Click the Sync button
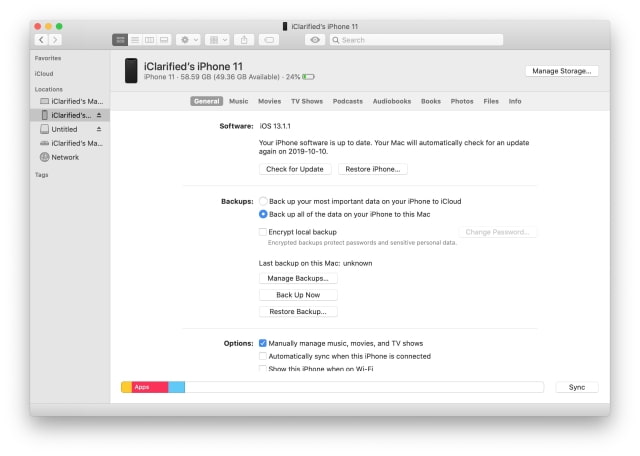 click(x=577, y=387)
